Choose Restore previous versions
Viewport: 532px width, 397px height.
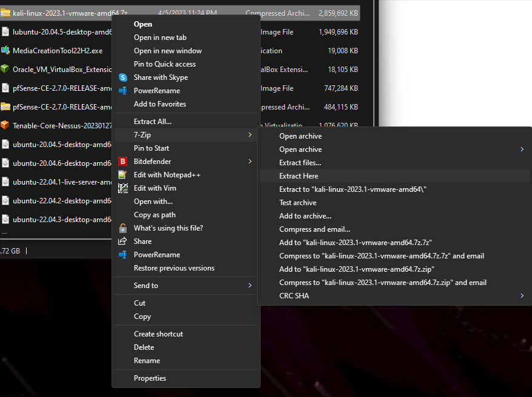coord(174,268)
